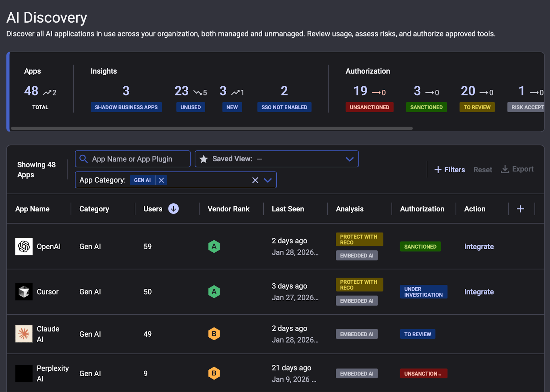The image size is (550, 392).
Task: Open Filters with the plus button
Action: (450, 170)
